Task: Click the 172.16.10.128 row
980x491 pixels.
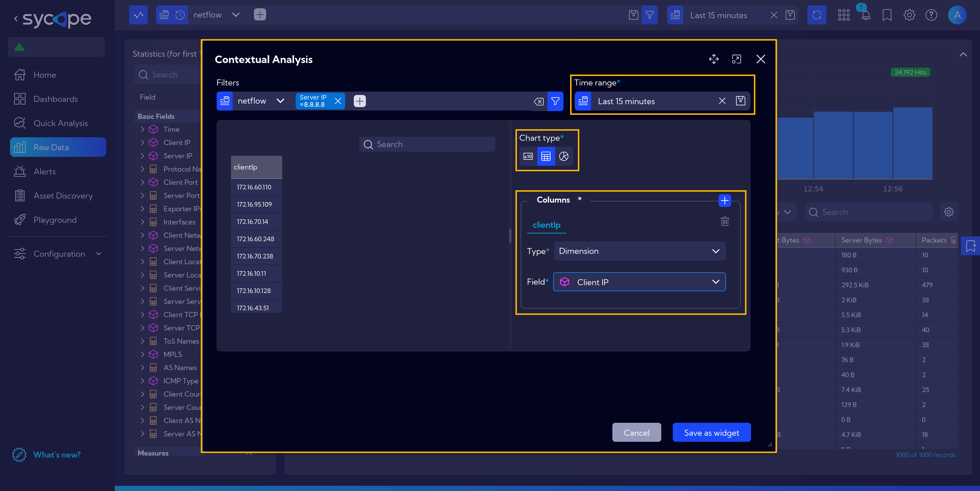Action: point(256,291)
